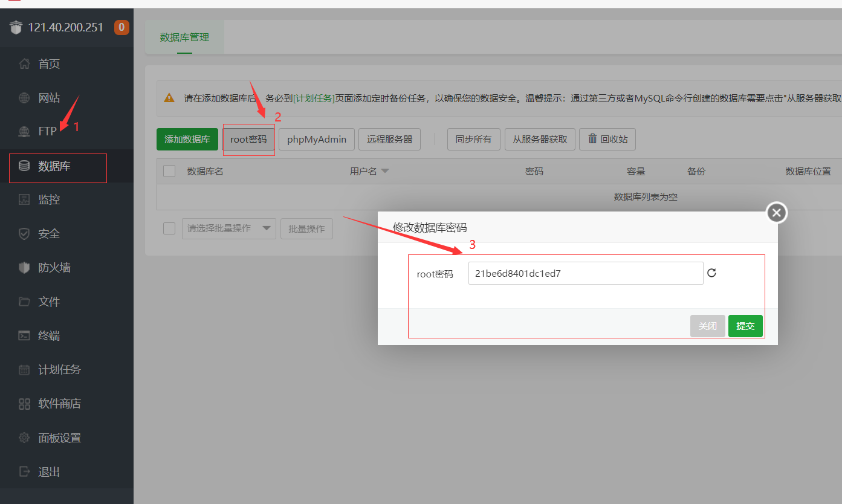
Task: Click the root密码 button
Action: click(248, 139)
